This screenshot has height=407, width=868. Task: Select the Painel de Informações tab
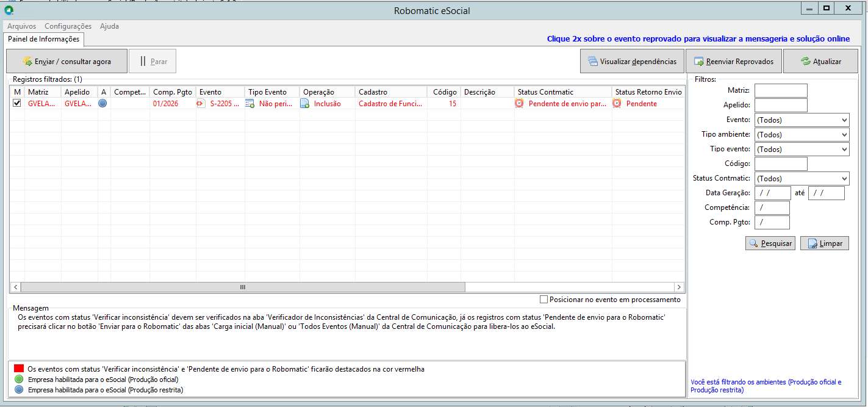click(x=44, y=39)
